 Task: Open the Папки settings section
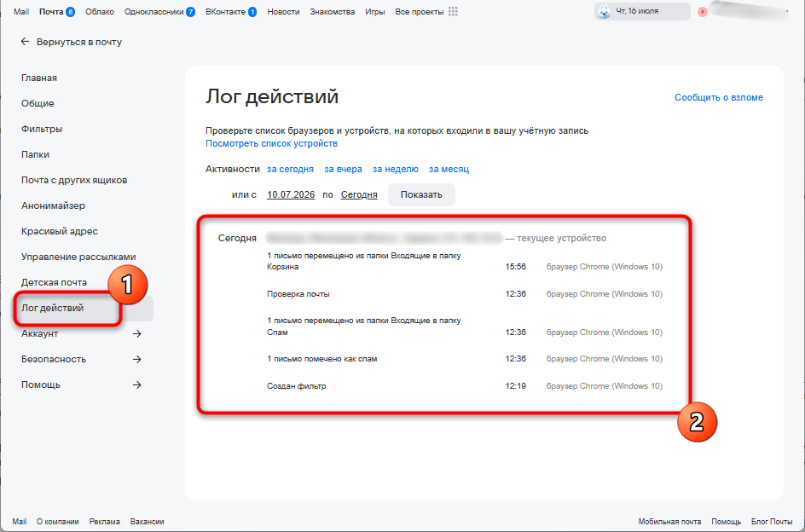tap(36, 154)
